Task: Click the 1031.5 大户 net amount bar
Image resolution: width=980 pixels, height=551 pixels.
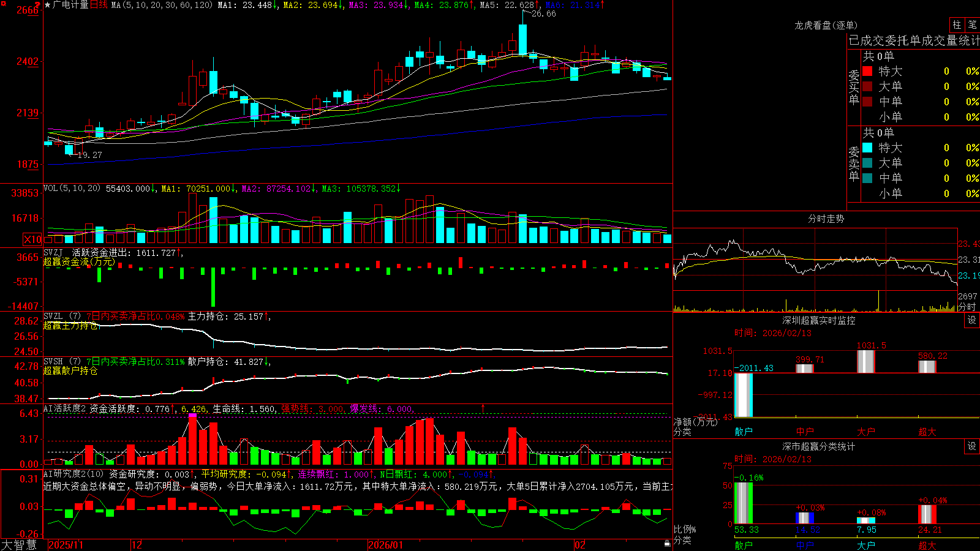Action: click(x=866, y=361)
